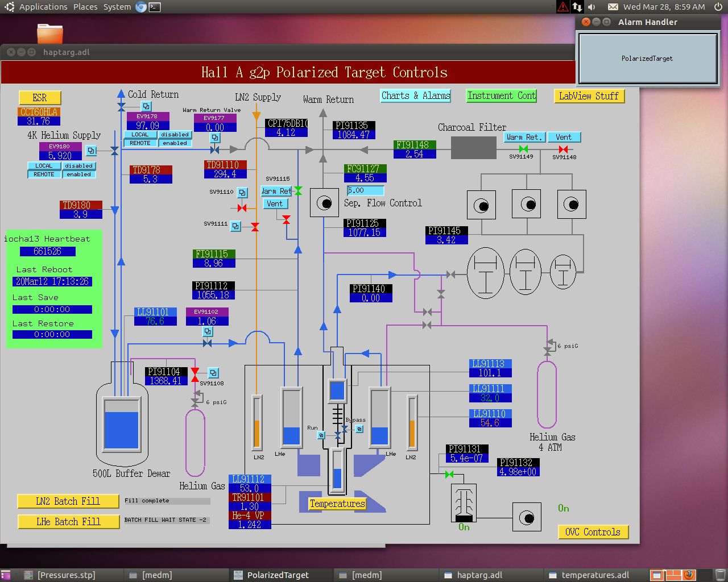Click the clock showing Wed Mar 28
728x582 pixels.
664,7
